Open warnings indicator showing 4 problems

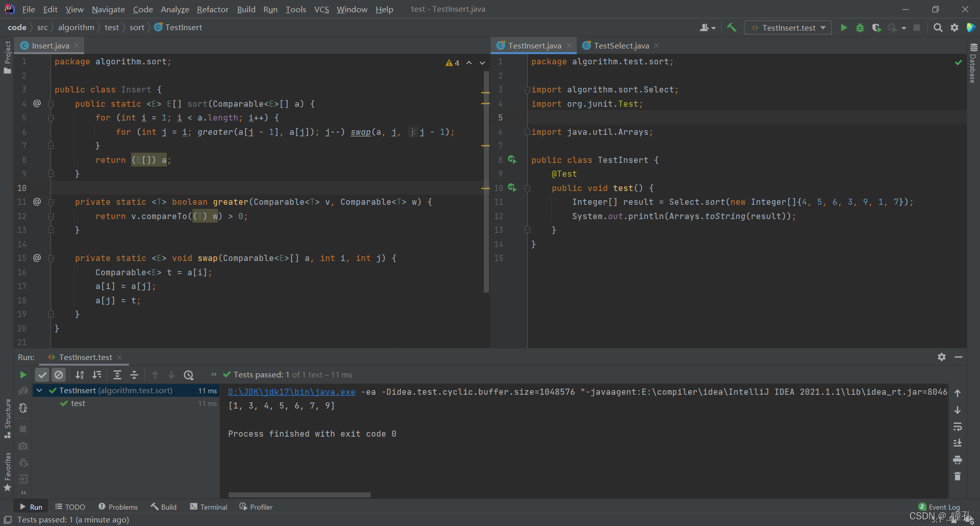[x=452, y=63]
